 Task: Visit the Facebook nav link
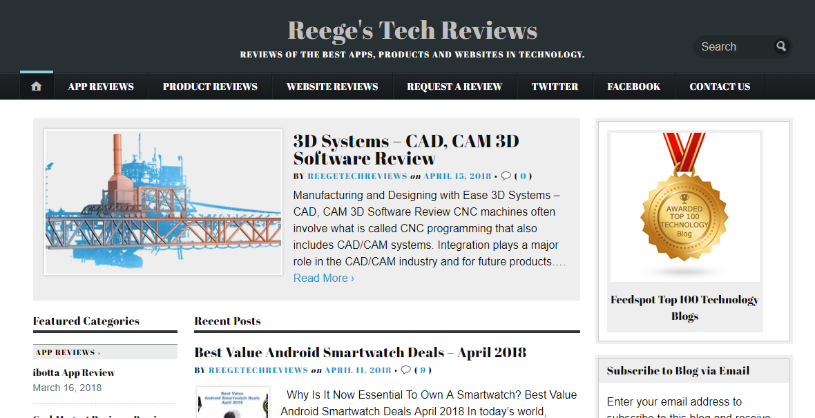pyautogui.click(x=634, y=87)
